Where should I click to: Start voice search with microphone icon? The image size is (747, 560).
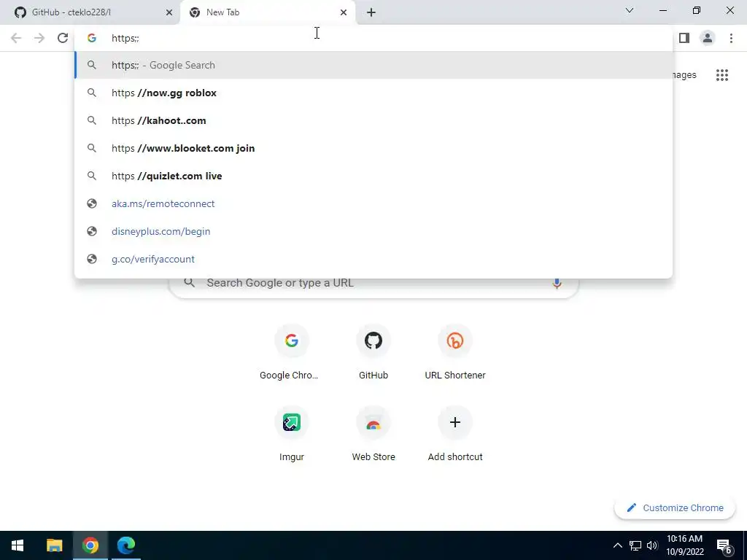click(x=557, y=284)
